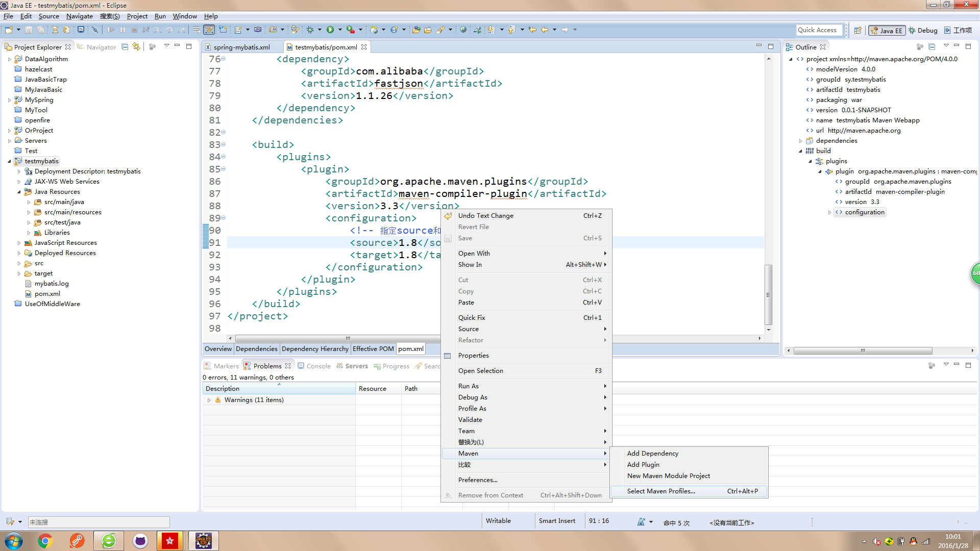The image size is (980, 551).
Task: Expand the dependencies node in Outline
Action: pos(800,140)
